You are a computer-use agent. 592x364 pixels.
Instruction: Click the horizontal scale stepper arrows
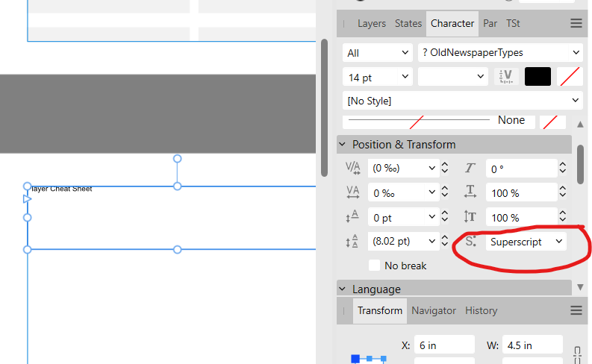click(563, 192)
